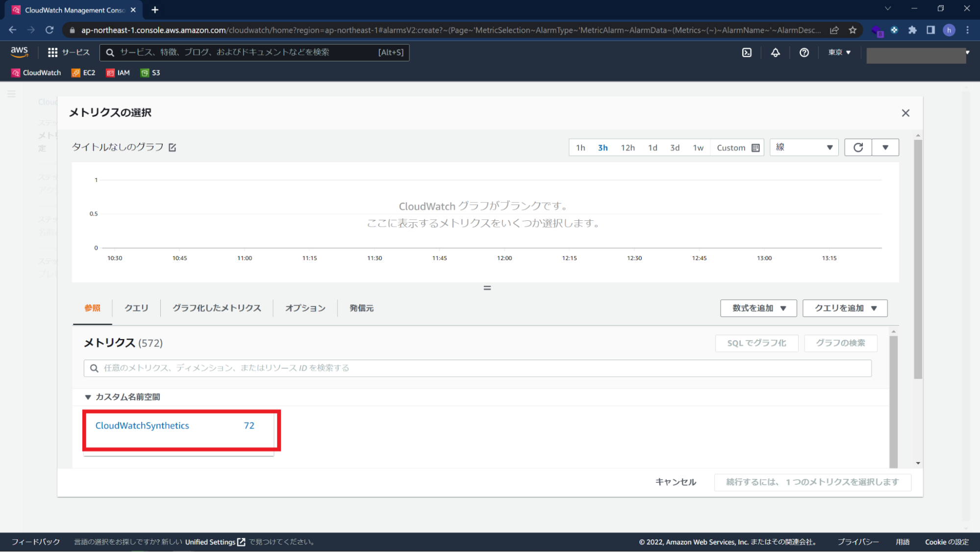Open the Custom time range calendar
The width and height of the screenshot is (980, 552).
pos(738,148)
